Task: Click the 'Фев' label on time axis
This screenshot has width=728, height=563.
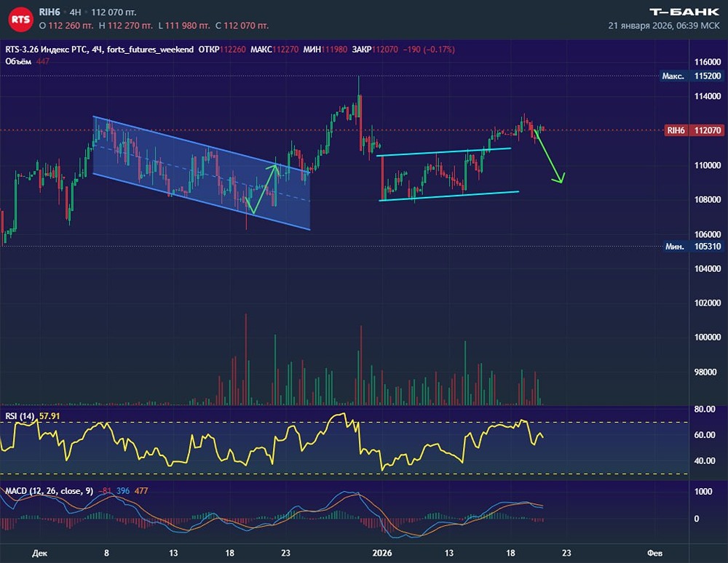Action: 654,553
